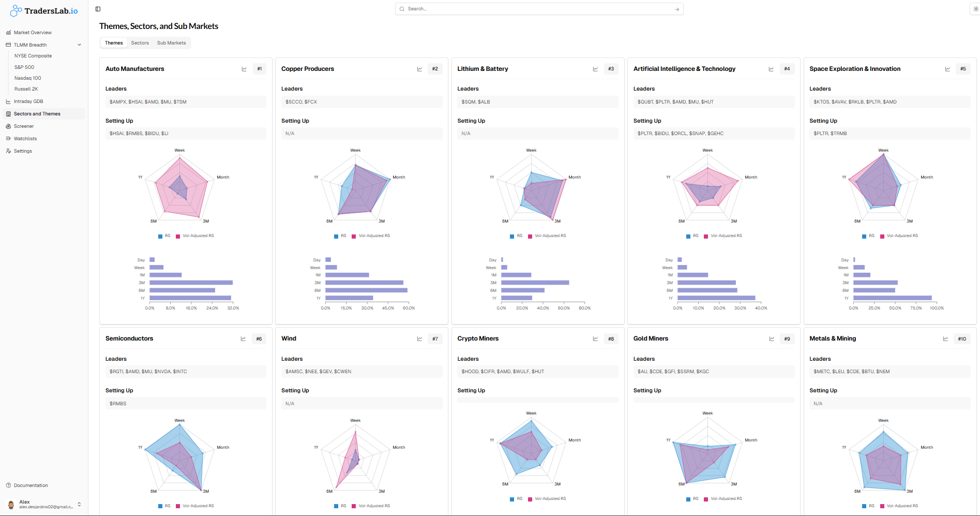Screen dimensions: 980x516
Task: Open chart icon for Semiconductors card
Action: pos(243,338)
